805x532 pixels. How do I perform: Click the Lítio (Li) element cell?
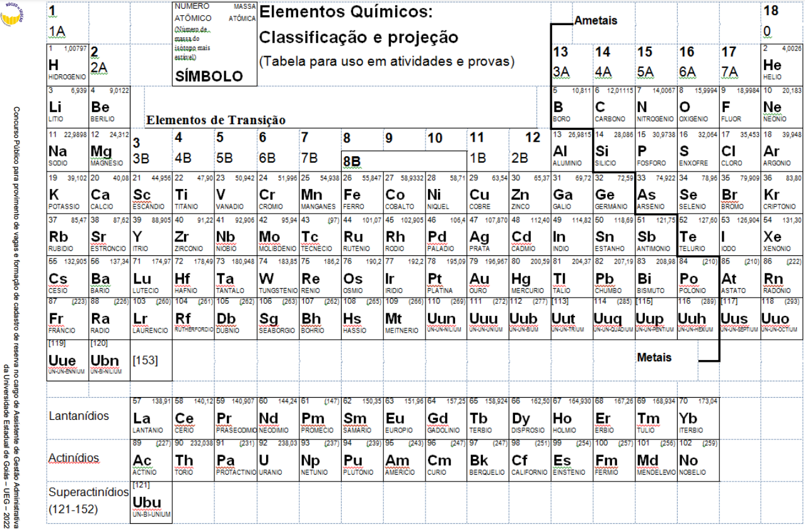pos(67,107)
